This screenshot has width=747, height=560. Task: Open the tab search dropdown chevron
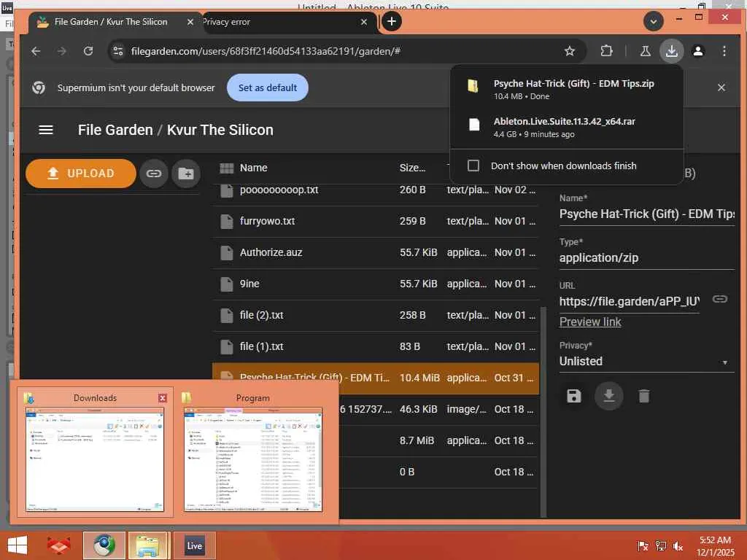[654, 21]
